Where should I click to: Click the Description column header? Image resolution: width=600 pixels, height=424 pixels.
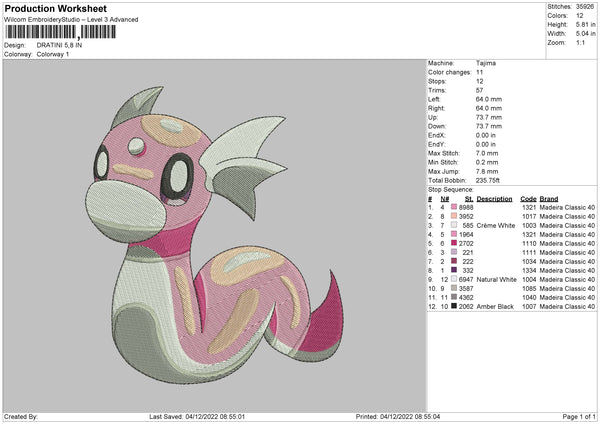coord(494,199)
